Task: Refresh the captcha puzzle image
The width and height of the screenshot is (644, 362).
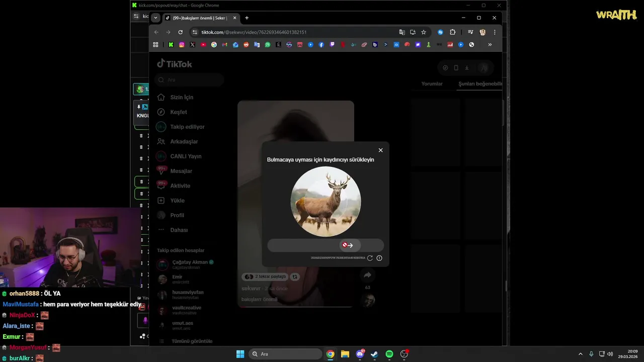Action: [370, 258]
